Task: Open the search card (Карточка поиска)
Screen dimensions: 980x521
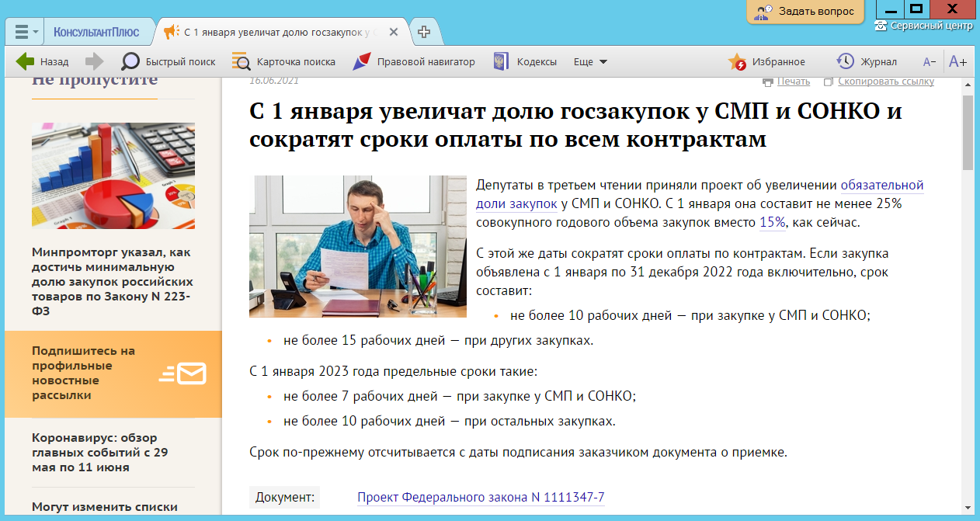Action: (242, 61)
